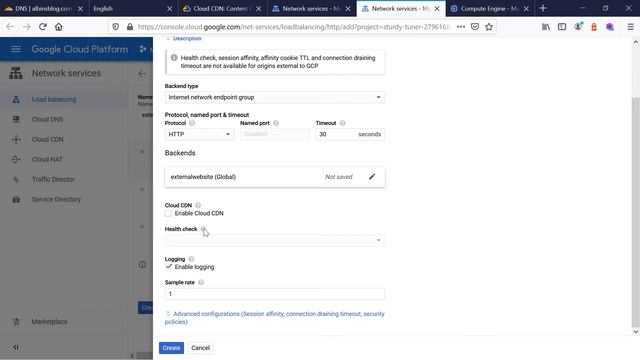Click the Cloud CDN help icon
640x360 pixels.
pyautogui.click(x=198, y=205)
